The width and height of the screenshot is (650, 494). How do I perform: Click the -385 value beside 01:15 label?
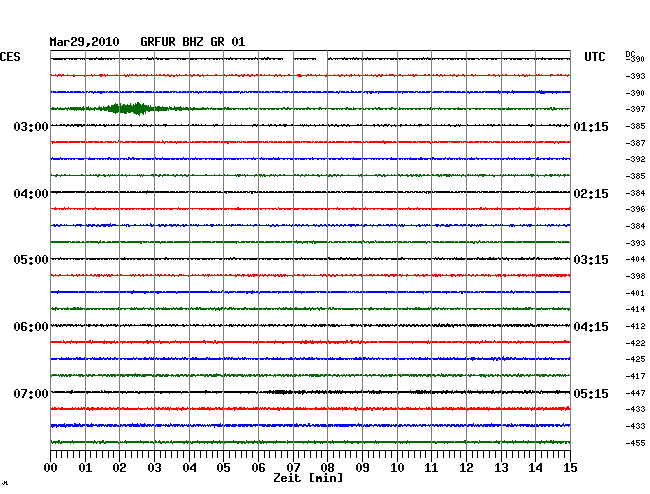pos(635,126)
